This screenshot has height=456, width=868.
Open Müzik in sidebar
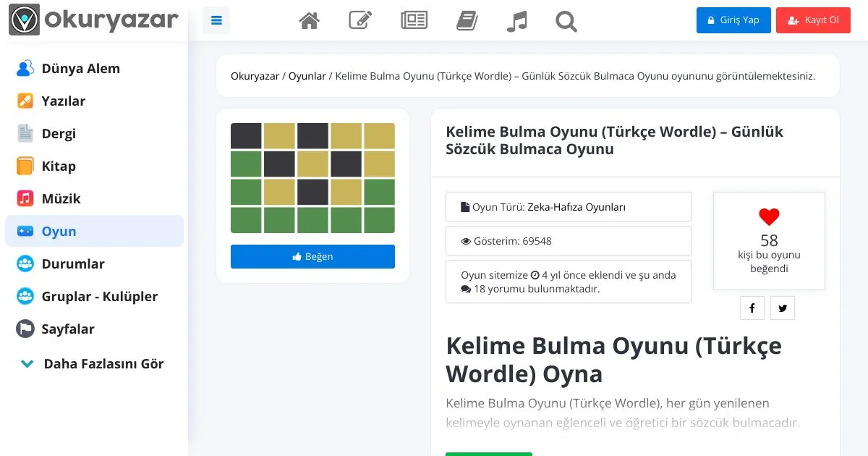[x=94, y=199]
